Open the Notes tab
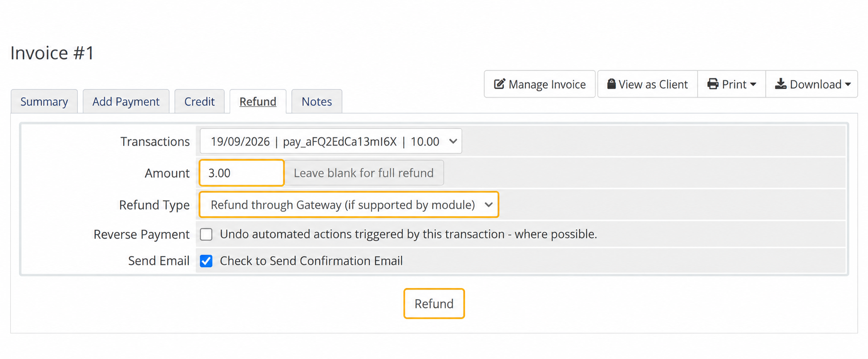Viewport: 868px width, 359px height. tap(317, 102)
